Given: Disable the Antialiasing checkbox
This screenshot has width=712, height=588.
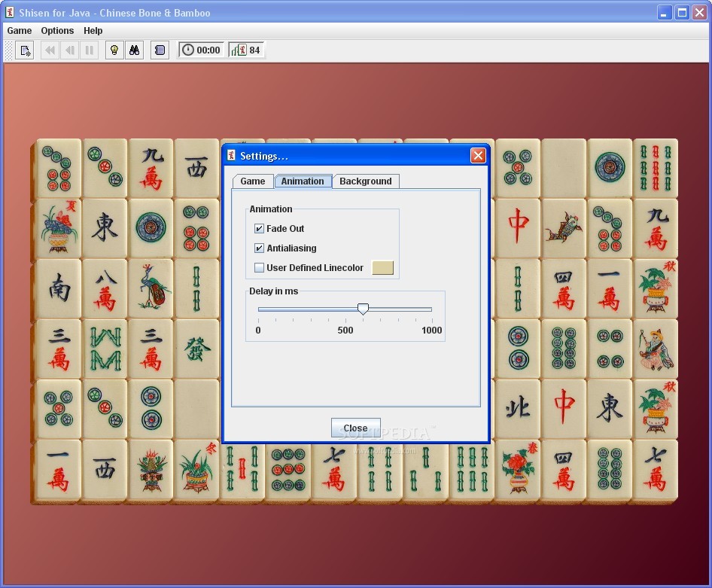Looking at the screenshot, I should 259,248.
